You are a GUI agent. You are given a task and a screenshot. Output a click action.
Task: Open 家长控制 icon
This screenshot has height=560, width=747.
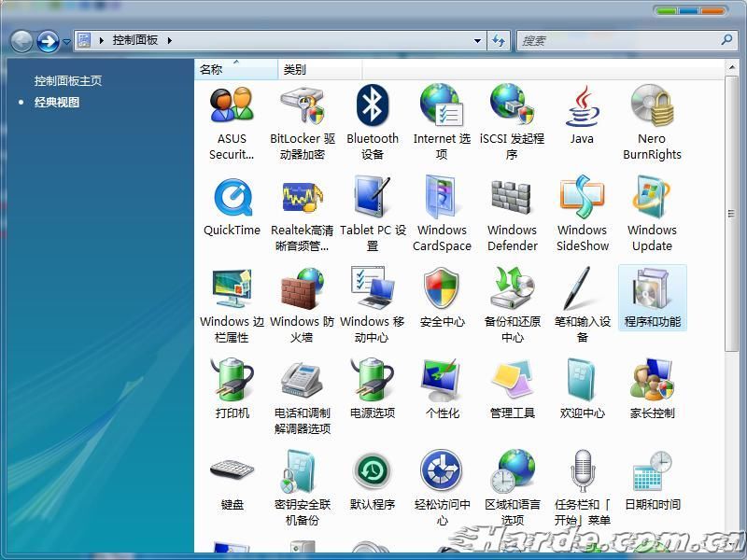652,389
